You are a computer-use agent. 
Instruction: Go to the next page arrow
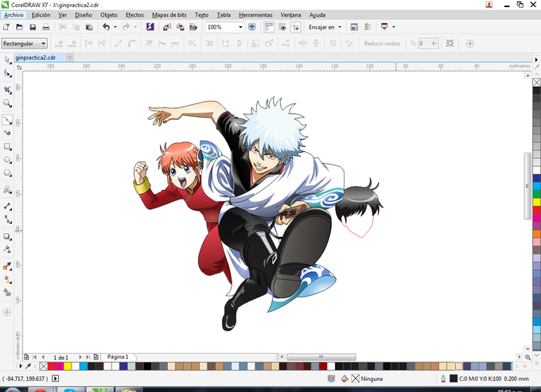(80, 357)
